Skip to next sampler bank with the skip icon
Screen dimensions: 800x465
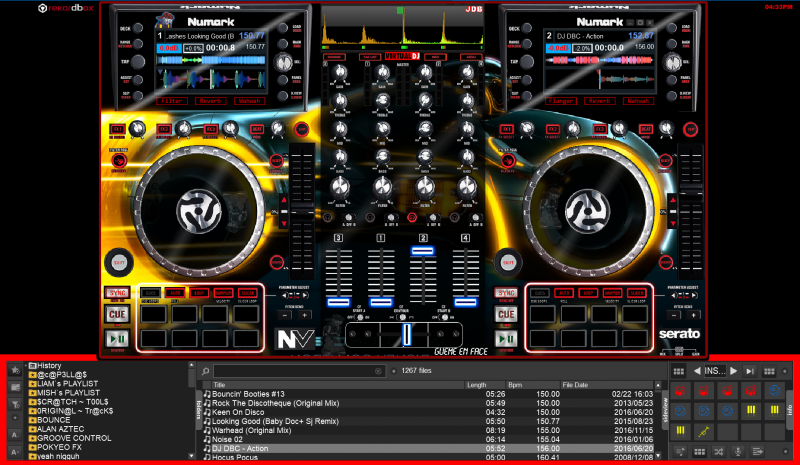(749, 371)
